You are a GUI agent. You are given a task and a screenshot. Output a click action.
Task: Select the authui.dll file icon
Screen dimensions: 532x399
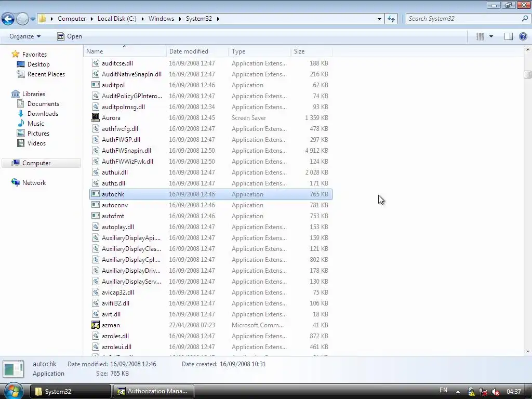tap(96, 172)
